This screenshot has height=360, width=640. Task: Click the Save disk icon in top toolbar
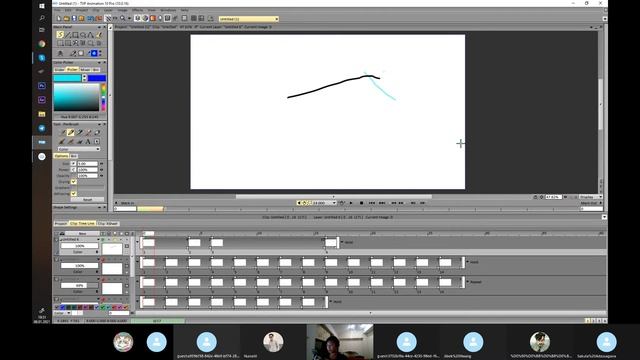click(74, 18)
